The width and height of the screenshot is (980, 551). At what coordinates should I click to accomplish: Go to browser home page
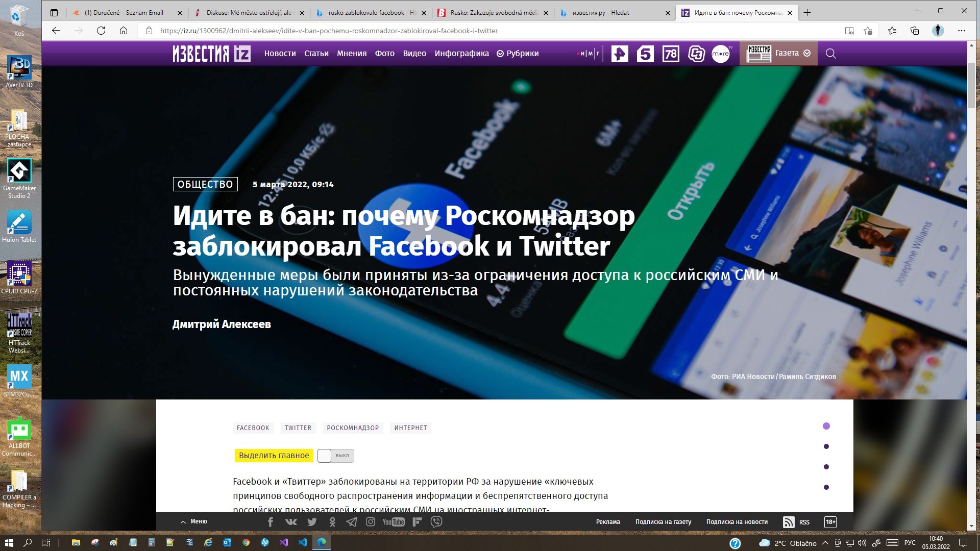[124, 31]
